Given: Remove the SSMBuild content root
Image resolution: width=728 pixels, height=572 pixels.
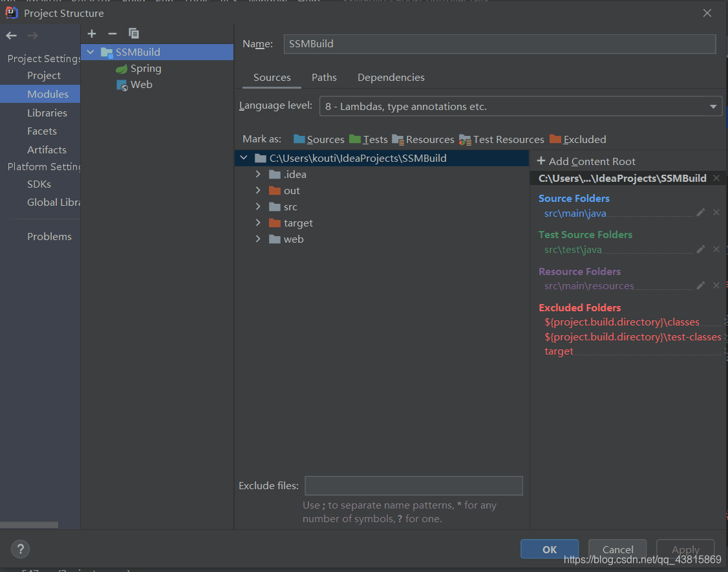Looking at the screenshot, I should pos(716,178).
